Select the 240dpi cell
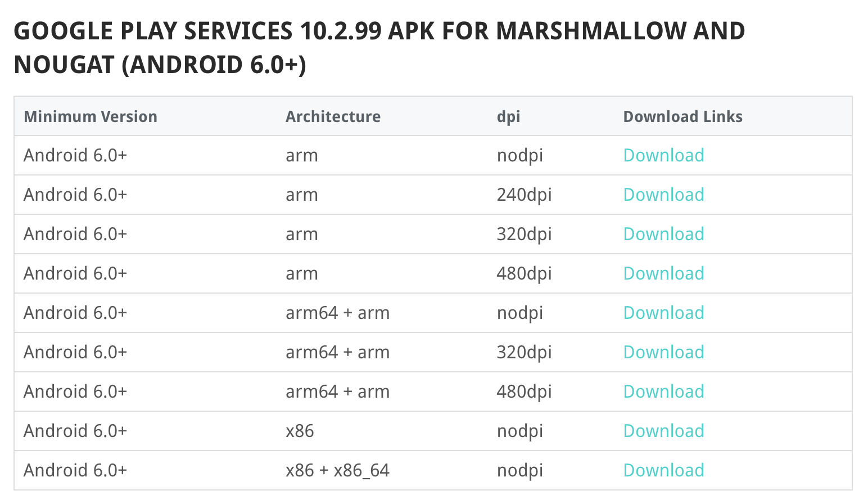The image size is (868, 504). [524, 195]
